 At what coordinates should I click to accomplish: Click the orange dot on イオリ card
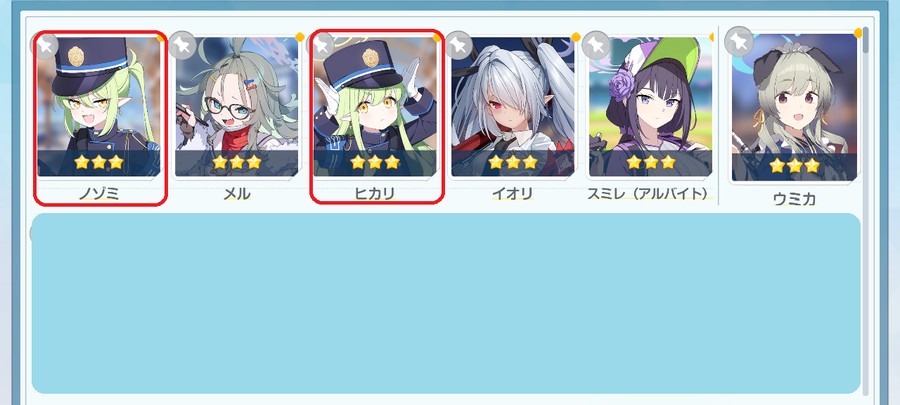pos(576,37)
